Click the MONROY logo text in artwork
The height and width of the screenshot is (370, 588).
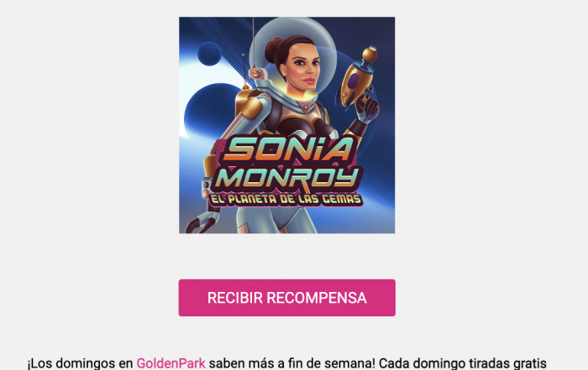(287, 179)
